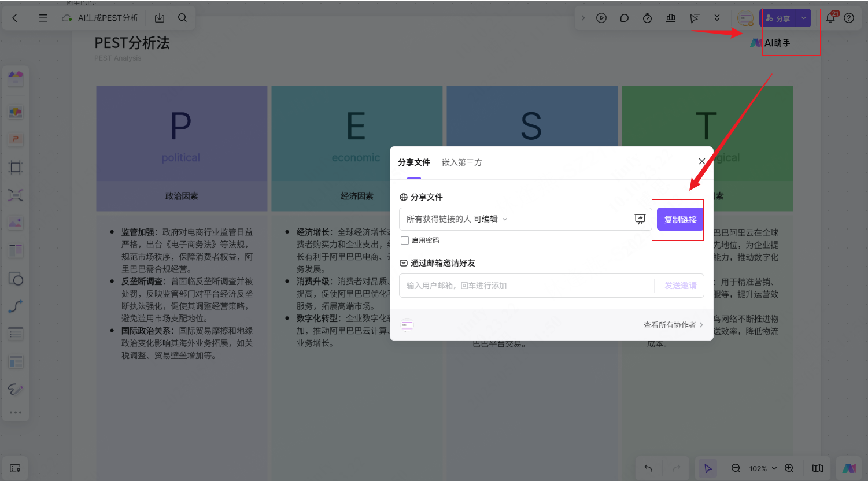
Task: Expand collapsed toolbar chevron at top
Action: point(583,18)
